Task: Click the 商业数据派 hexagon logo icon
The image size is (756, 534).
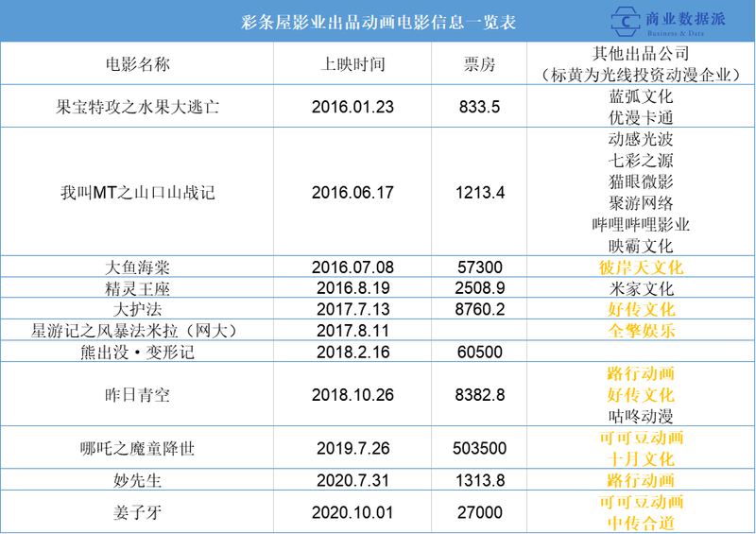Action: click(x=626, y=21)
